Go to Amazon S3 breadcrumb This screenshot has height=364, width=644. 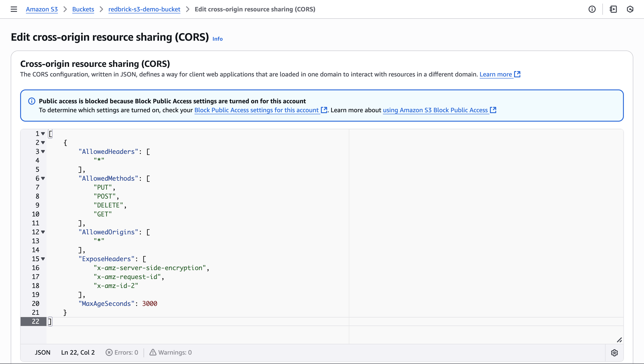[x=42, y=9]
